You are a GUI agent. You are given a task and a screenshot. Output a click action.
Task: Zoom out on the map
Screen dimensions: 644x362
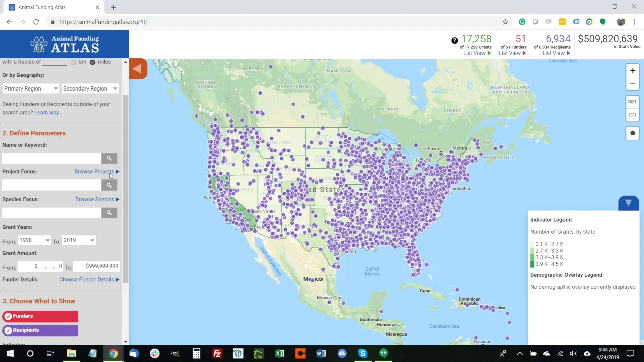632,83
